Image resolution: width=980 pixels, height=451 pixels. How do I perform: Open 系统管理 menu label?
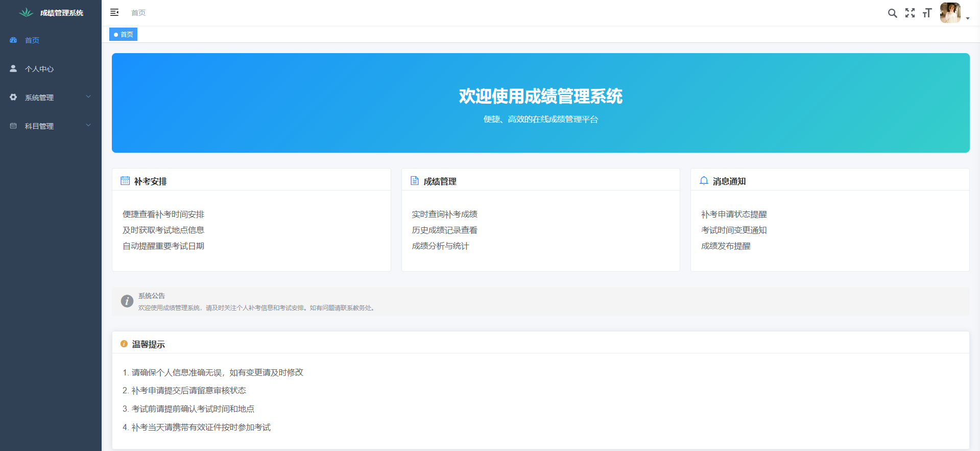39,98
